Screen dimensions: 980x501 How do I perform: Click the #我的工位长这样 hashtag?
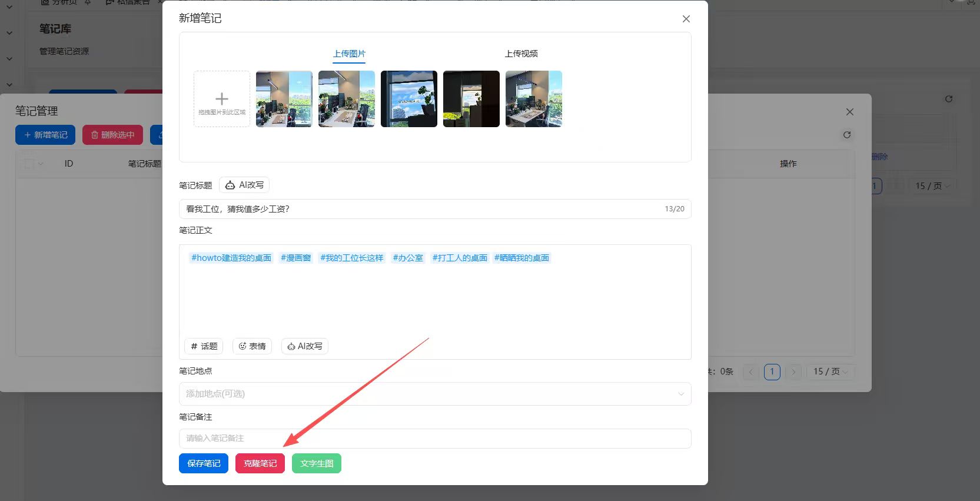[x=351, y=258]
